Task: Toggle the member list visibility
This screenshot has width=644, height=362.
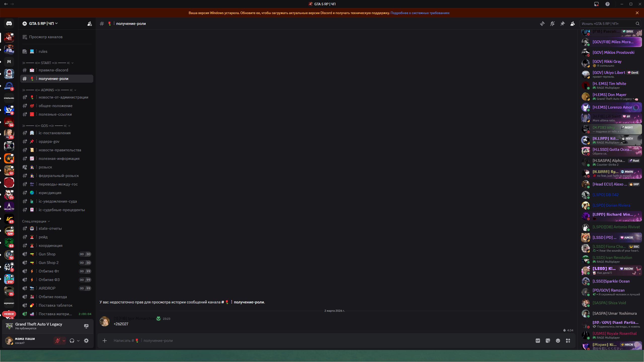Action: (x=573, y=24)
